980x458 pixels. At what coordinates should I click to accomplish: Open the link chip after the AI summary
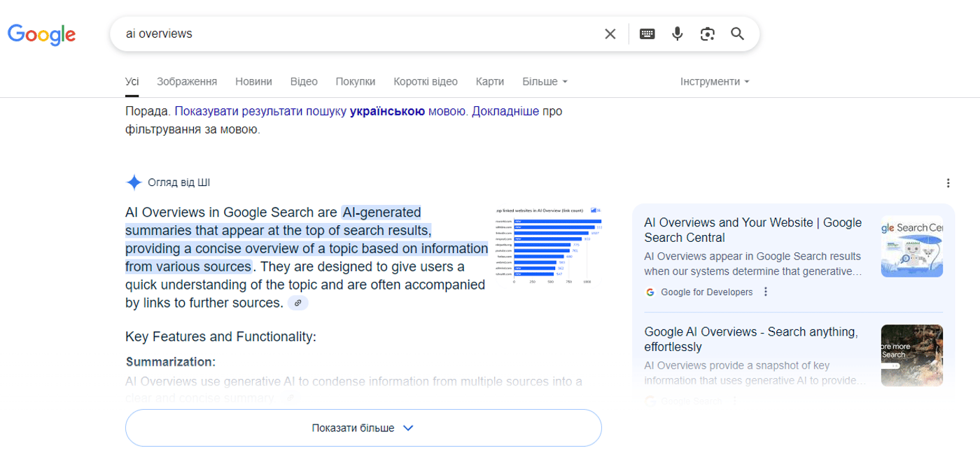(298, 303)
